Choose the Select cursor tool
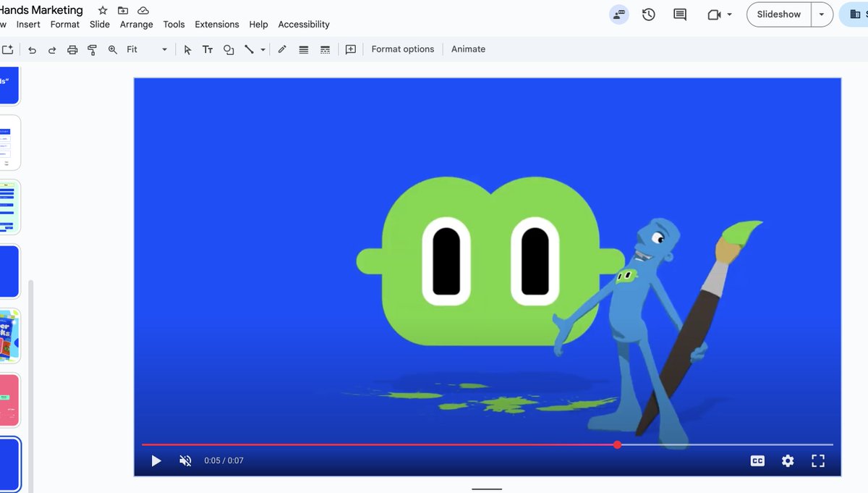868x493 pixels. pyautogui.click(x=187, y=49)
